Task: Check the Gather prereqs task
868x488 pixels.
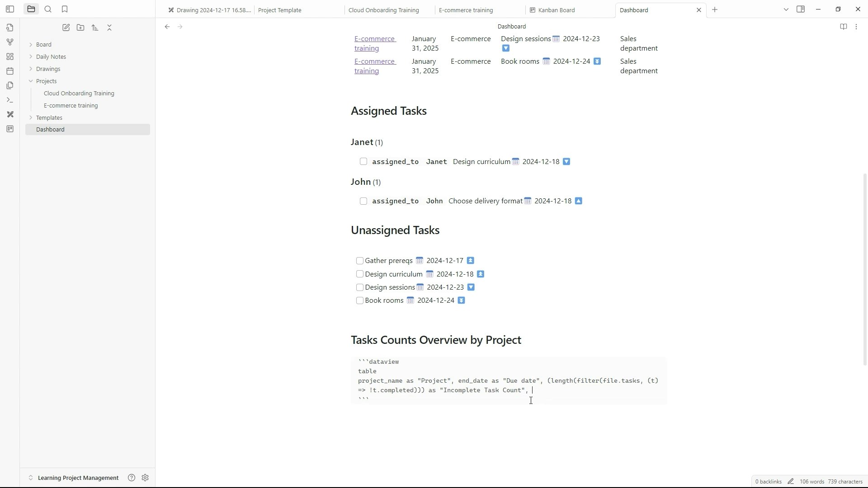Action: tap(360, 261)
